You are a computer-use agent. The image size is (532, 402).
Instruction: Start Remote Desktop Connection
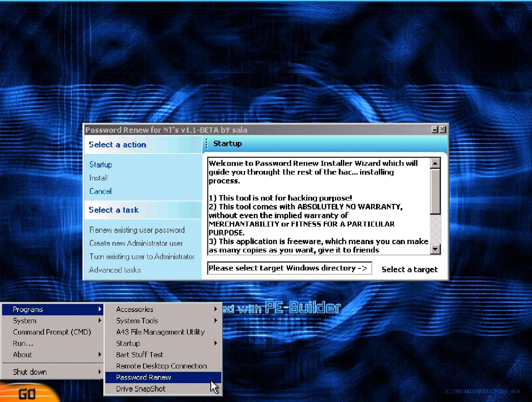(161, 366)
